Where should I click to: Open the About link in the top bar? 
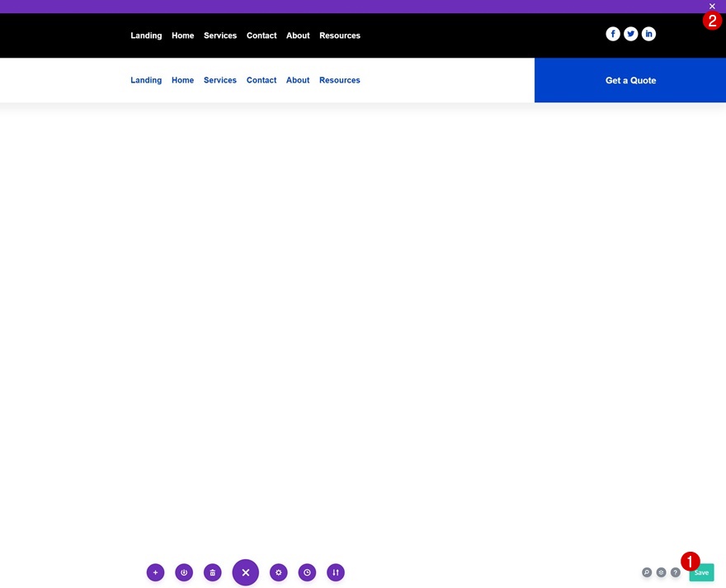pos(298,35)
